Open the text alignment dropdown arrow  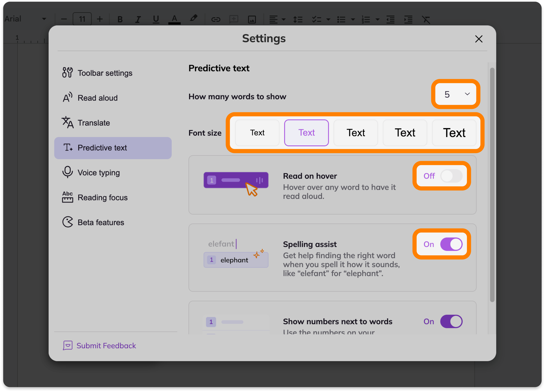pos(284,20)
